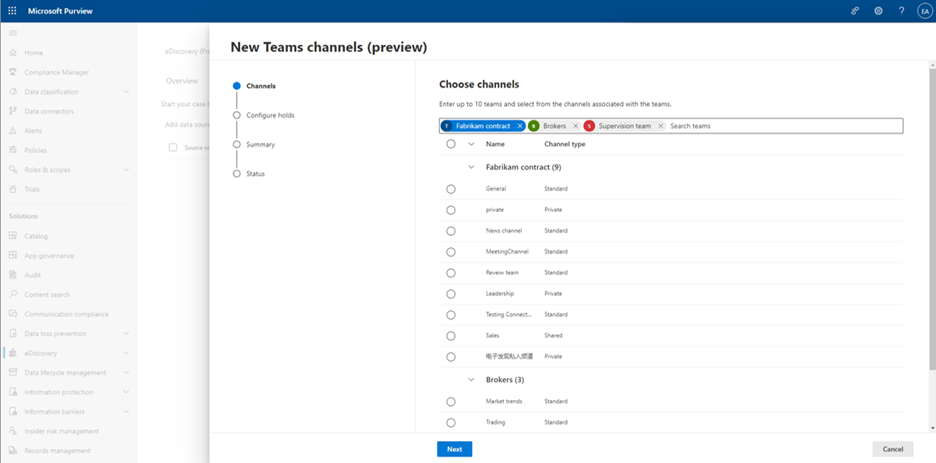Screen dimensions: 936x463
Task: Click the eDiscovery icon in the sidebar
Action: 13,353
